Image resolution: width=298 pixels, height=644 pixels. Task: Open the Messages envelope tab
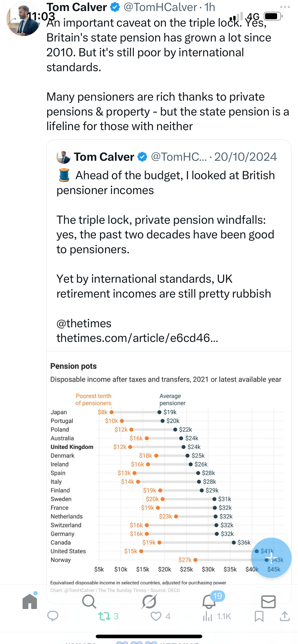point(268,602)
